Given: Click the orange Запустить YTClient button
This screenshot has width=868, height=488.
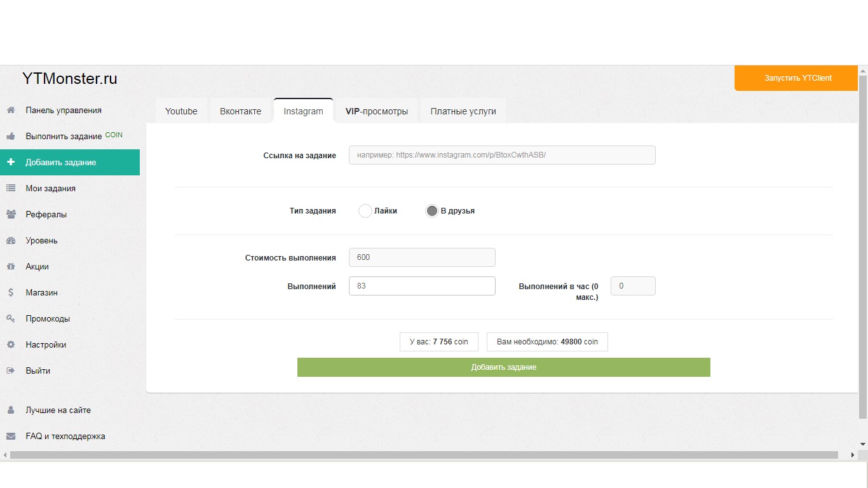Looking at the screenshot, I should (797, 78).
